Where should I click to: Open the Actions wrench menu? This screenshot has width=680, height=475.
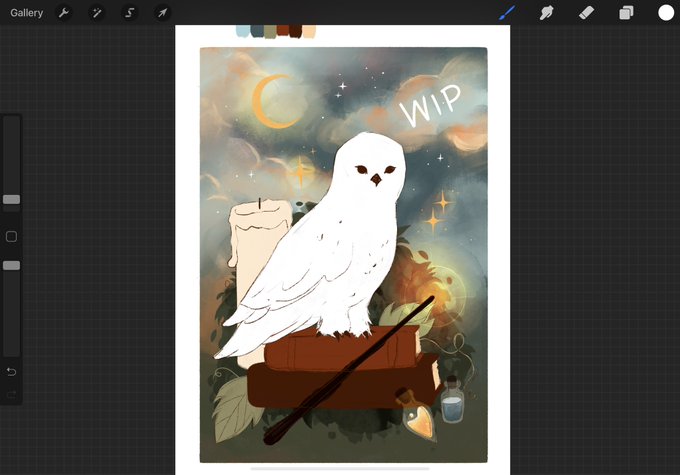coord(64,13)
